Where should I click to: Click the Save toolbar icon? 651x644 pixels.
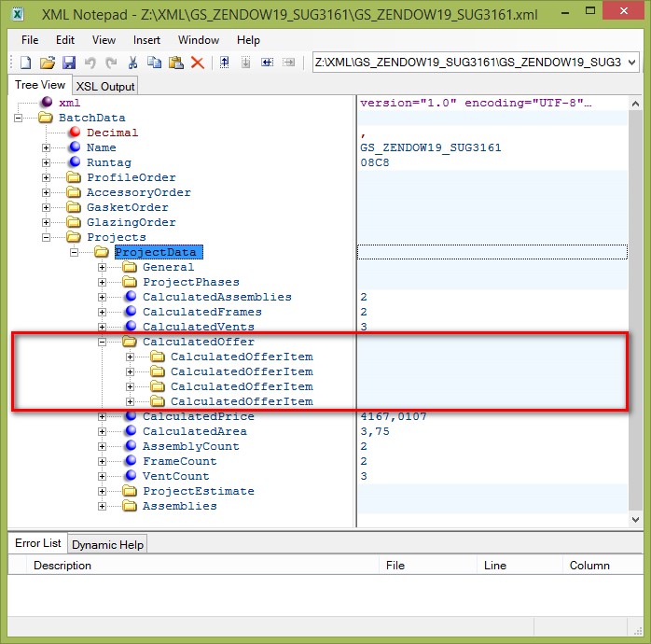69,63
